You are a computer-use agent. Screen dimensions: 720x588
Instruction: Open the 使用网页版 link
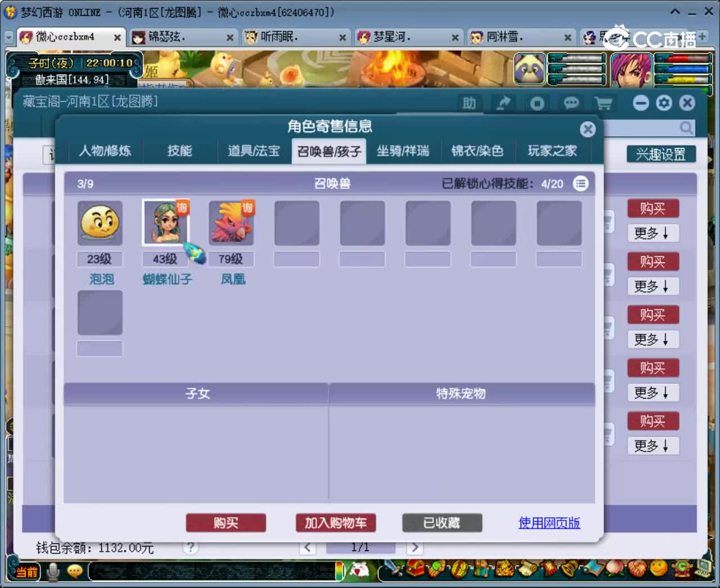coord(550,523)
